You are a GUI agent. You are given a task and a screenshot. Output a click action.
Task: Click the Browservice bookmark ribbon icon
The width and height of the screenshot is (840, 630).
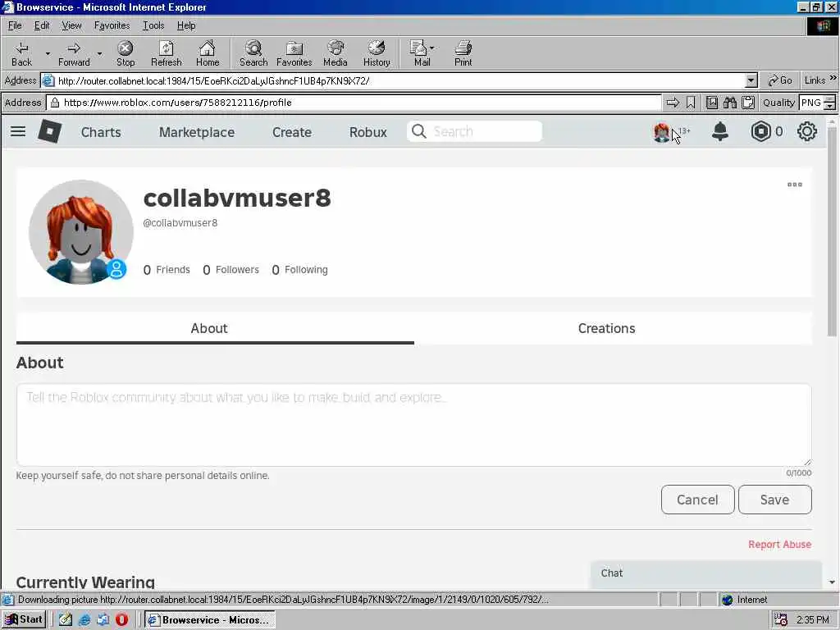click(691, 103)
